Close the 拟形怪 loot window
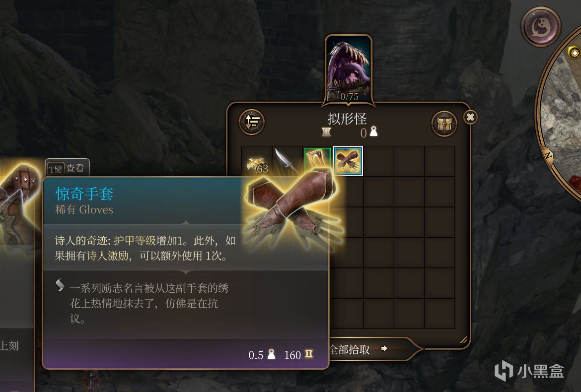This screenshot has height=392, width=581. click(x=470, y=117)
